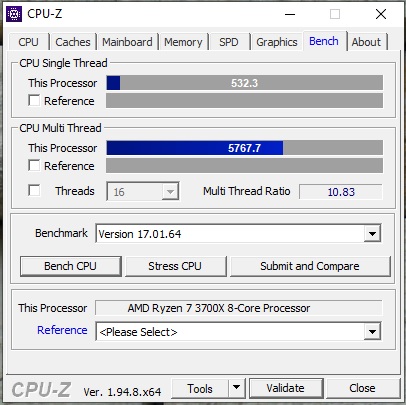
Task: Open the Mainboard tab
Action: [127, 42]
